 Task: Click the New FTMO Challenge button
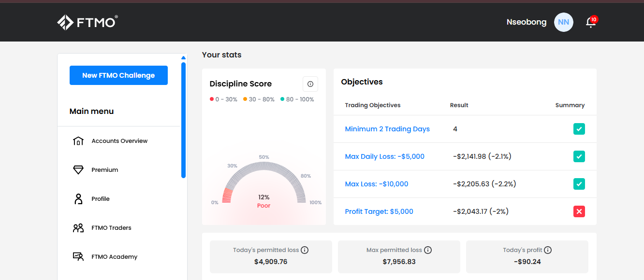tap(118, 75)
